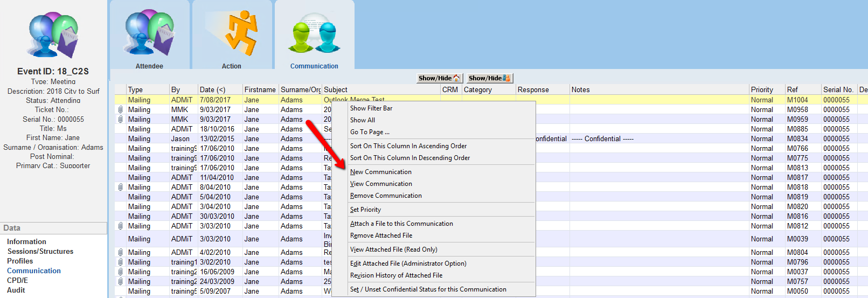Click the Date column header to sort
This screenshot has height=298, width=868.
tap(212, 90)
